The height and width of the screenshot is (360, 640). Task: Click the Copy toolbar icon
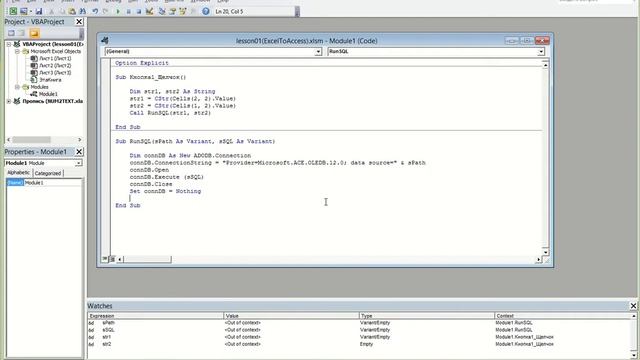tap(62, 11)
